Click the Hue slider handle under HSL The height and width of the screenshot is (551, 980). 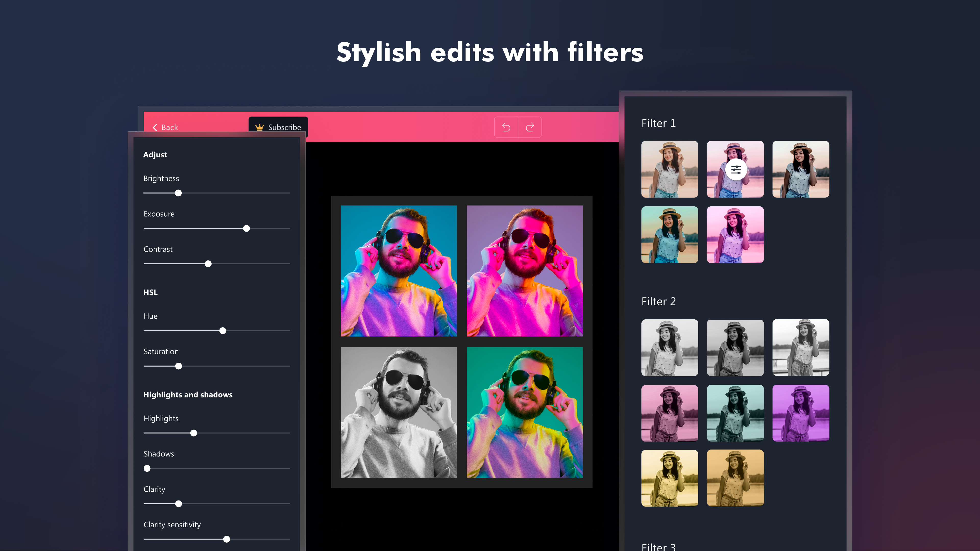tap(222, 331)
